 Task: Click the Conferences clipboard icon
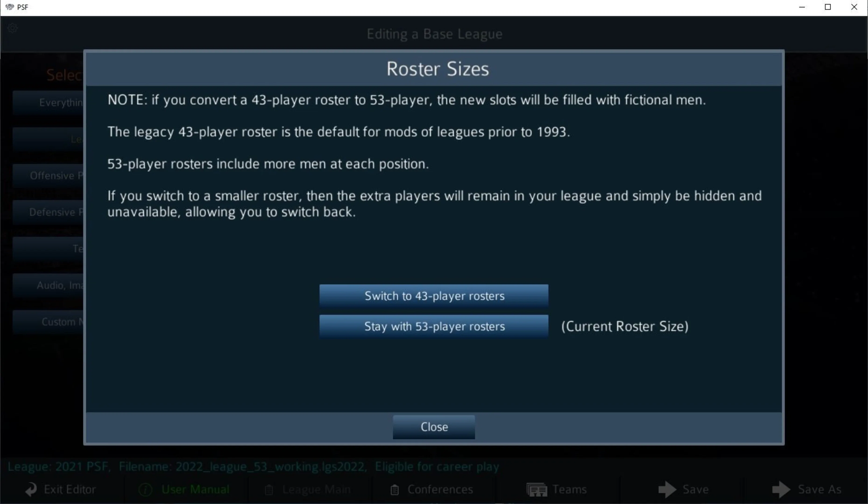(x=395, y=490)
